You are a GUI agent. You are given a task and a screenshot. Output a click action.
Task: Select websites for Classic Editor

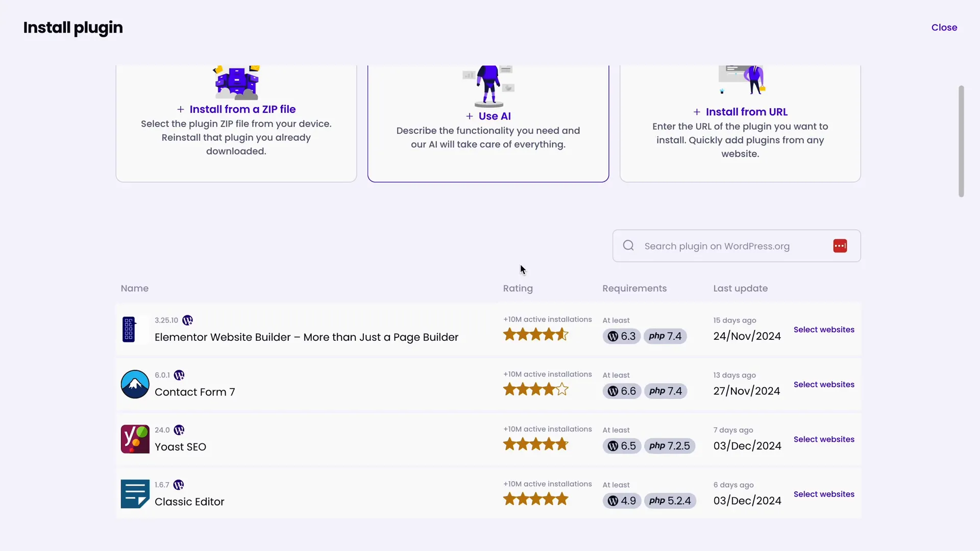coord(824,494)
